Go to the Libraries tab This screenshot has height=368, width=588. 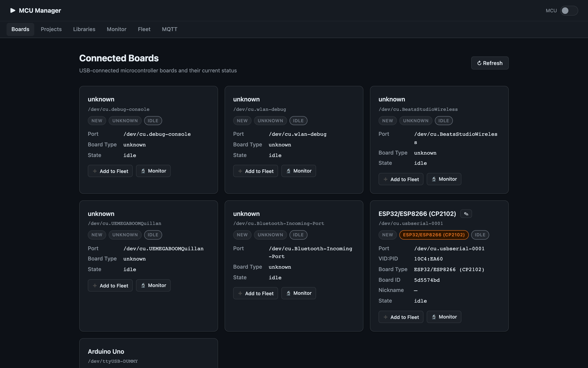[84, 29]
